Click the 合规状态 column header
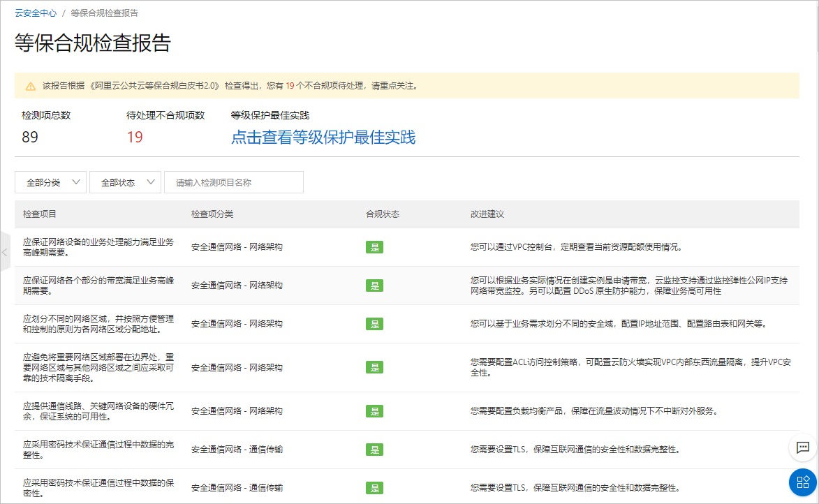The width and height of the screenshot is (819, 504). coord(383,214)
